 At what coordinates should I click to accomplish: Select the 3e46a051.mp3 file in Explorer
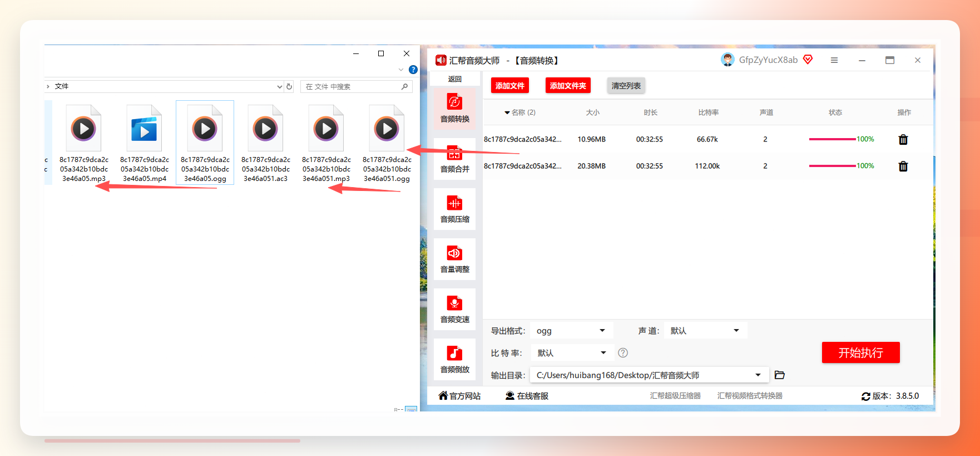click(x=326, y=143)
